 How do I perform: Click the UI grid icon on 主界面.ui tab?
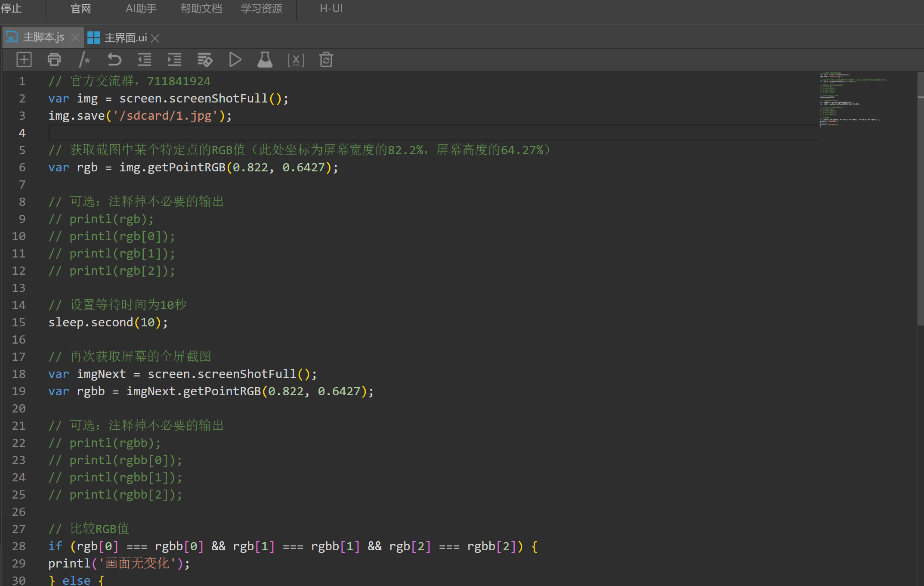93,38
